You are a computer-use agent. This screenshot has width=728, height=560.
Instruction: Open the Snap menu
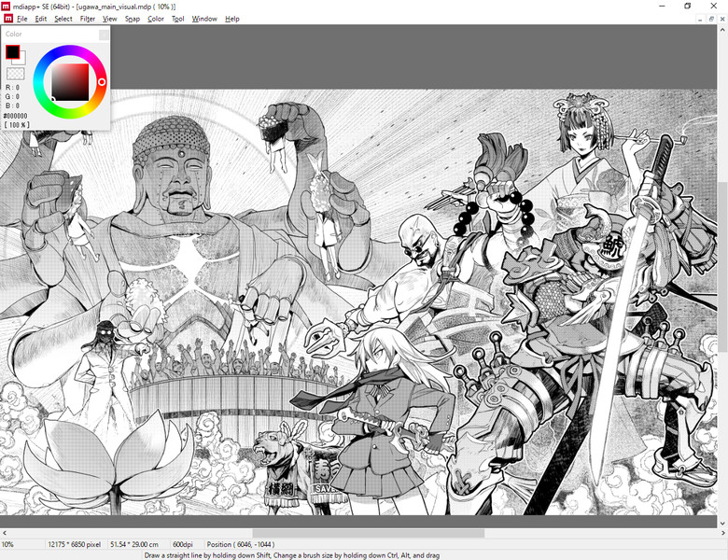[x=133, y=19]
